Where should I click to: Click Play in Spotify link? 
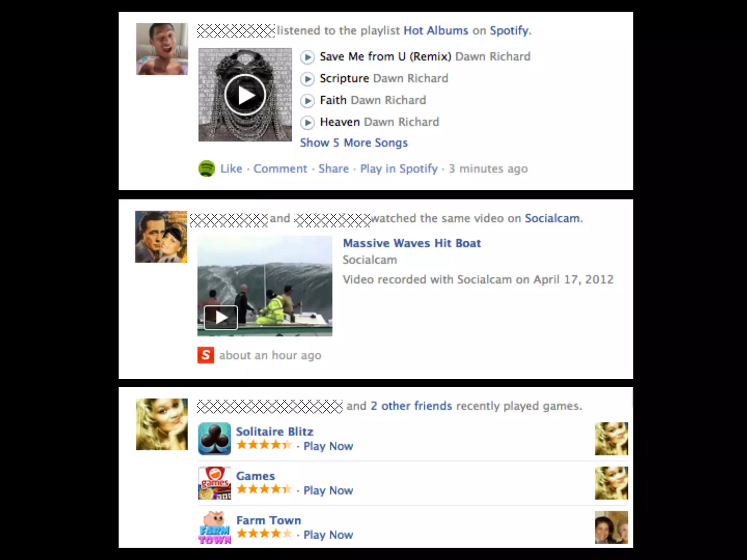[x=399, y=169]
